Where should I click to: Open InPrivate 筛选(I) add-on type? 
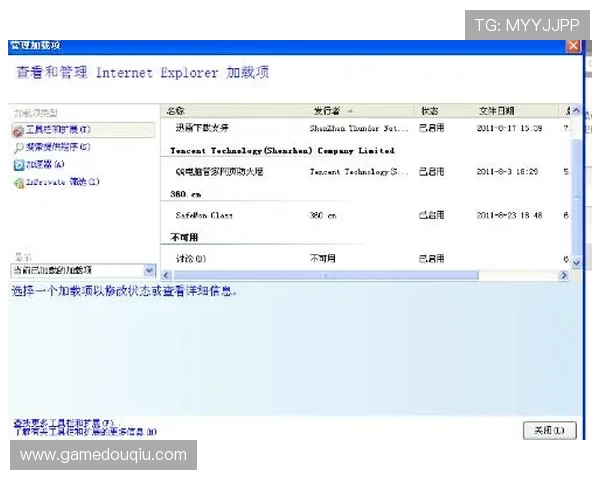point(62,182)
